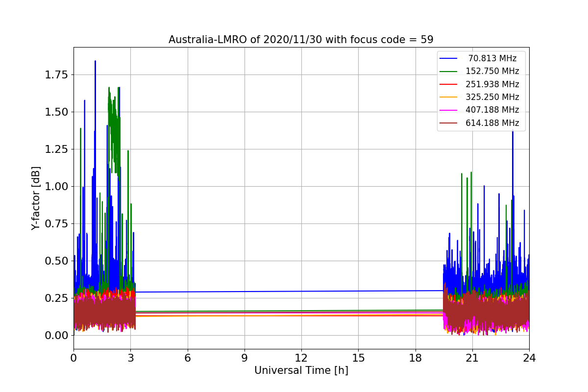The width and height of the screenshot is (588, 392).
Task: Click the 1.00 y-axis tick label
Action: click(x=57, y=186)
